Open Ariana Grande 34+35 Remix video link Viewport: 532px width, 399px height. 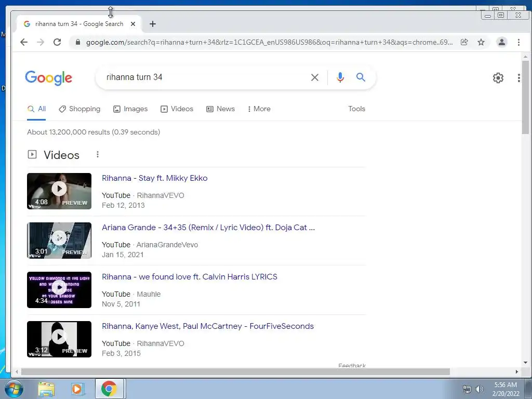point(208,228)
